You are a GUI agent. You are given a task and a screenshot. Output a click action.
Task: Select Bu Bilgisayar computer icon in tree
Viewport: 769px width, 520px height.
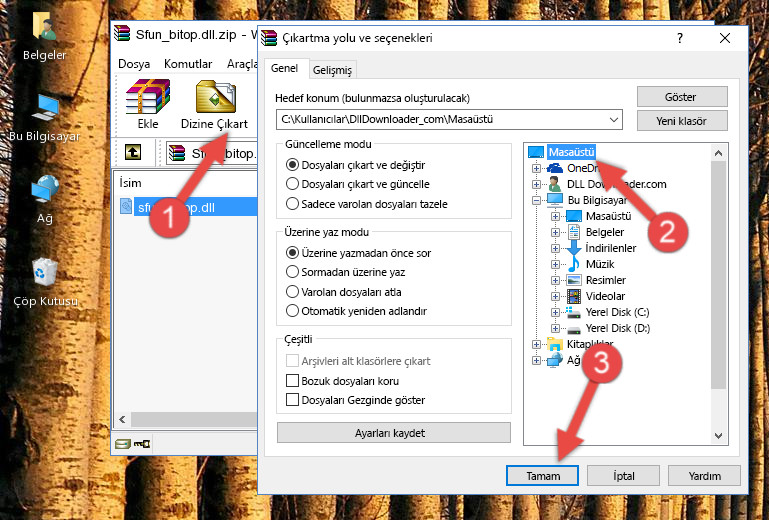555,200
